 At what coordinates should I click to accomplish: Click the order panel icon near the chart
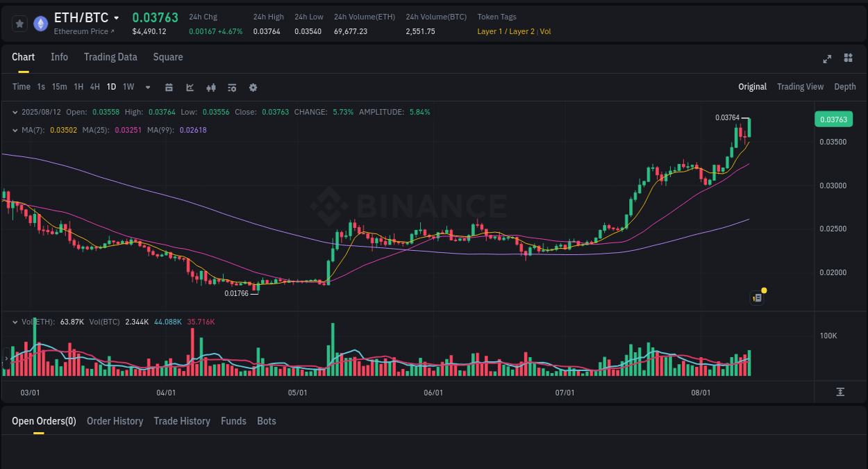[756, 297]
